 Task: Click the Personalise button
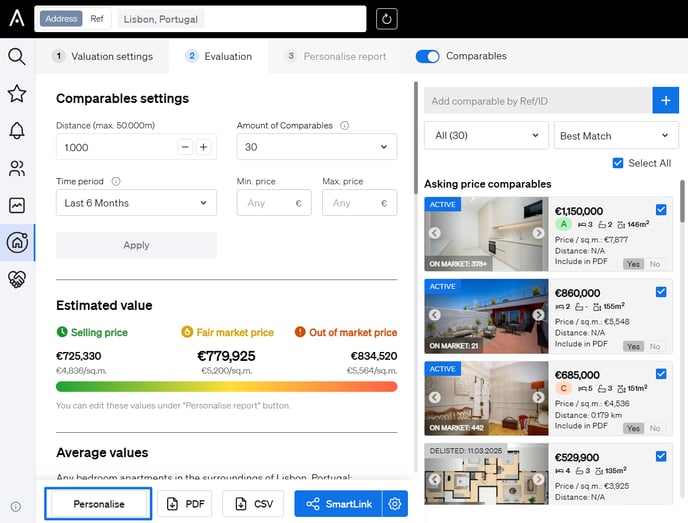[x=99, y=504]
